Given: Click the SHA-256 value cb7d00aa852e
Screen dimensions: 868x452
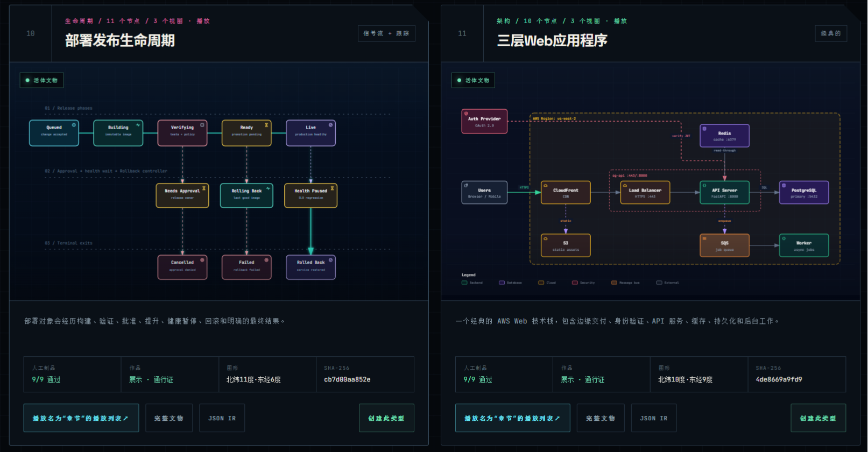Looking at the screenshot, I should click(347, 379).
